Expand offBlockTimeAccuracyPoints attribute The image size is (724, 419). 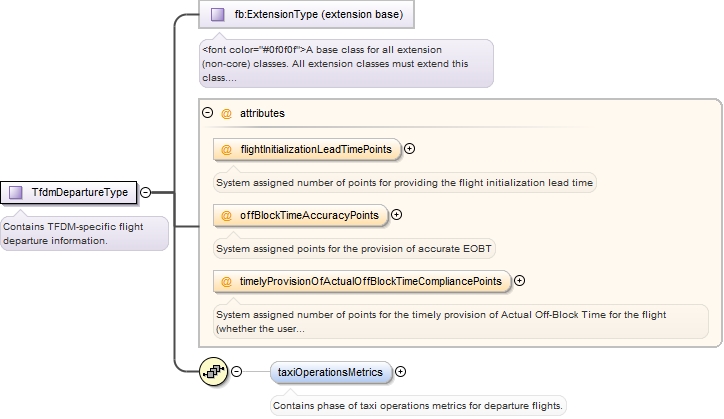397,215
